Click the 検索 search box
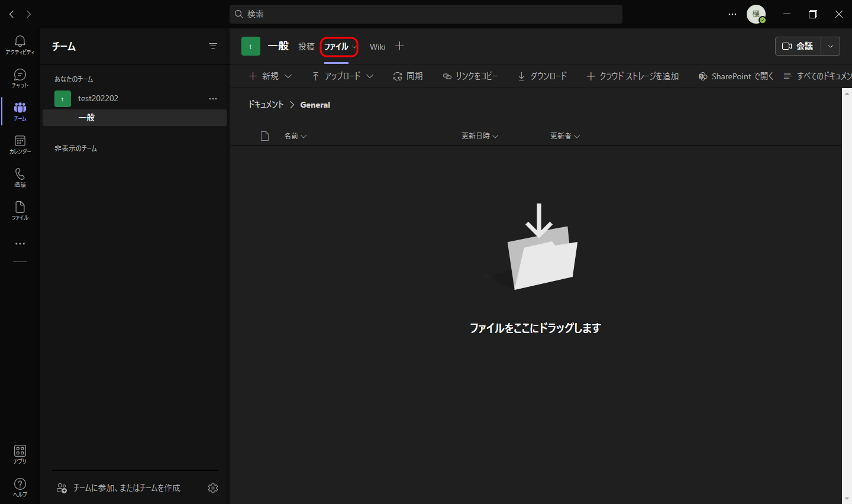Viewport: 852px width, 504px height. [x=426, y=14]
